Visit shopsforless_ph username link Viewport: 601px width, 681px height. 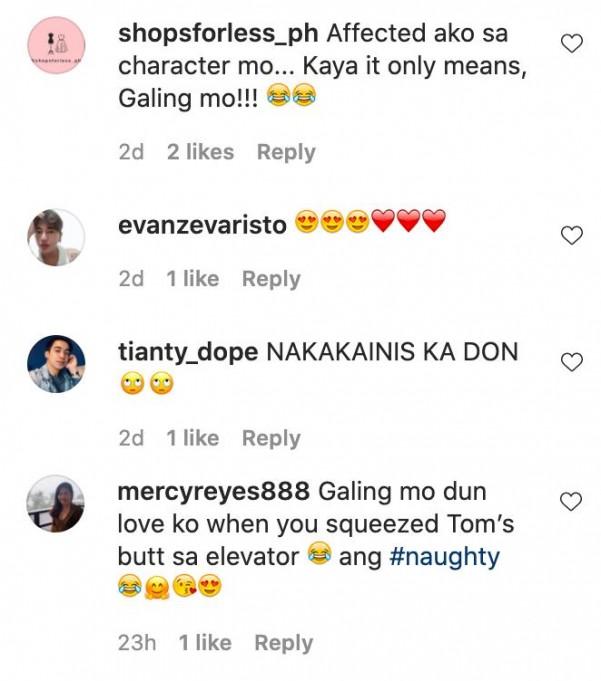coord(218,33)
